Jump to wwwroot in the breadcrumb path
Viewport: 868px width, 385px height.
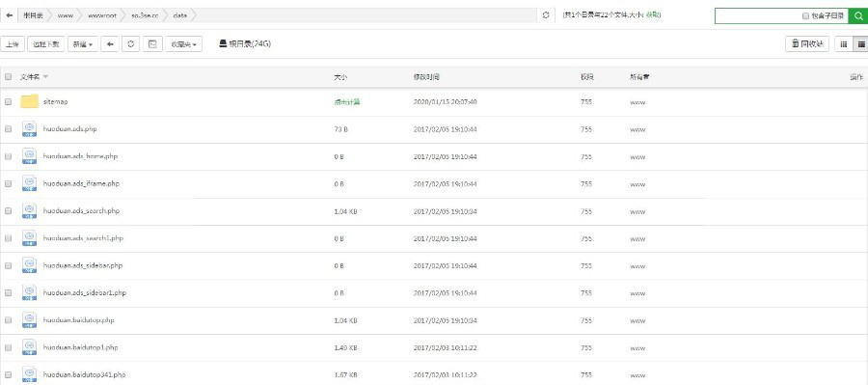(x=102, y=15)
